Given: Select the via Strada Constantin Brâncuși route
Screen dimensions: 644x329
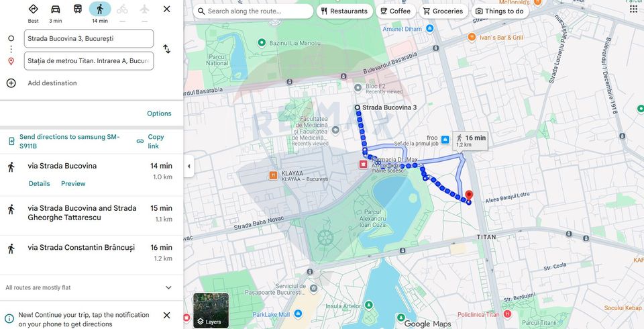Looking at the screenshot, I should tap(92, 253).
